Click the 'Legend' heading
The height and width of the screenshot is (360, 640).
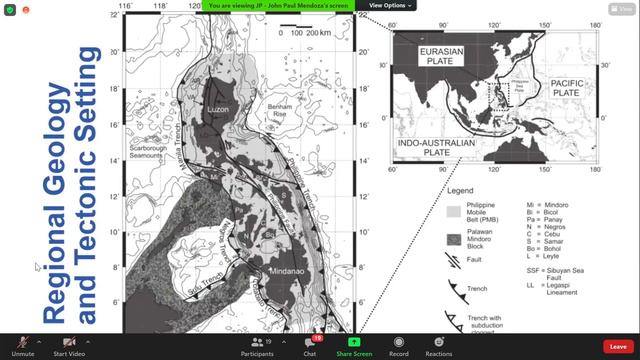tap(460, 191)
